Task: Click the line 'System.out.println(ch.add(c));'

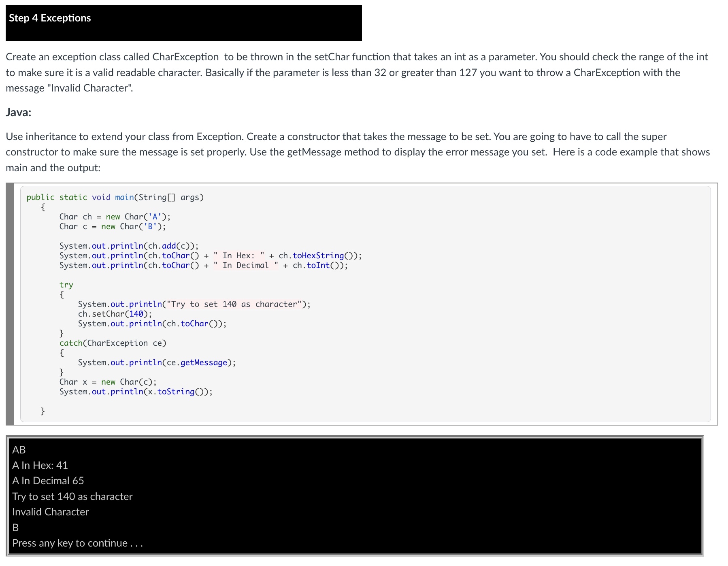Action: click(129, 246)
